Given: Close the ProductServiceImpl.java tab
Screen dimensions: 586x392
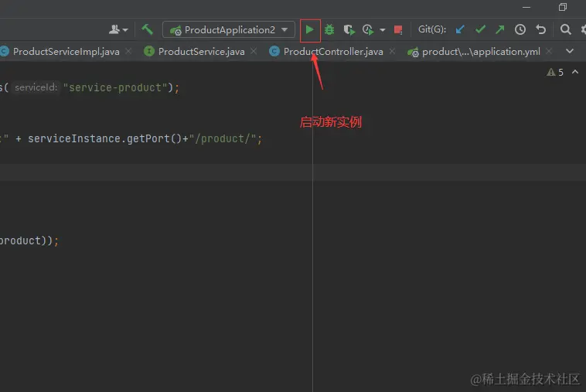Looking at the screenshot, I should (128, 51).
